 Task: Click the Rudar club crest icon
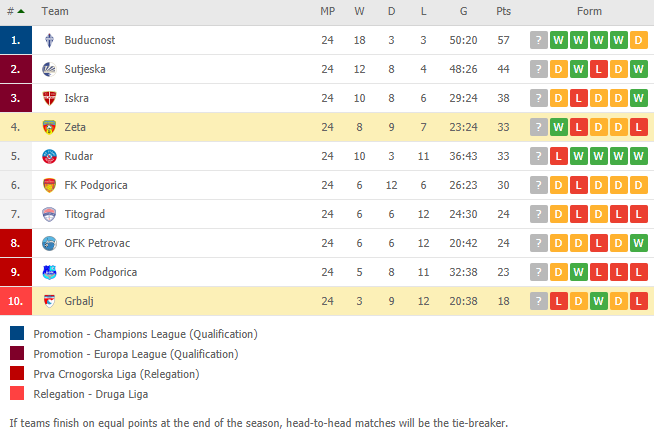coord(49,156)
